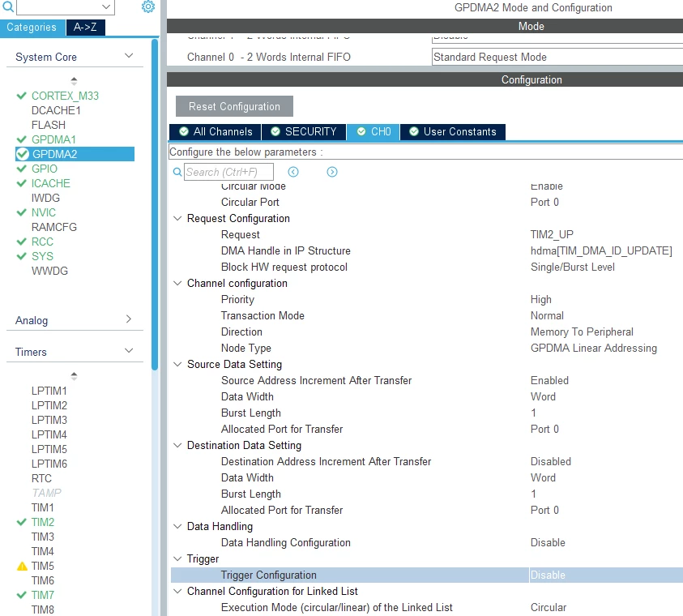Collapse the System Core category

coord(129,56)
